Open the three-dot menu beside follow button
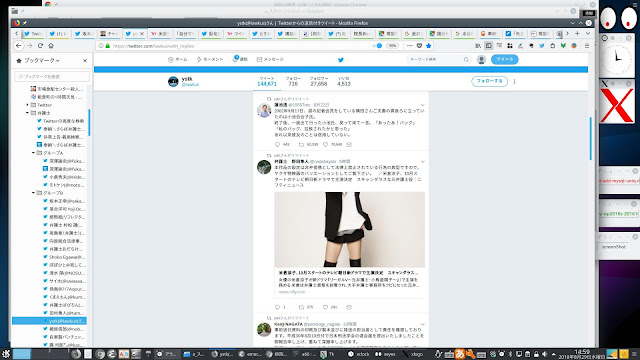Screen dimensions: 640x360 tap(514, 81)
